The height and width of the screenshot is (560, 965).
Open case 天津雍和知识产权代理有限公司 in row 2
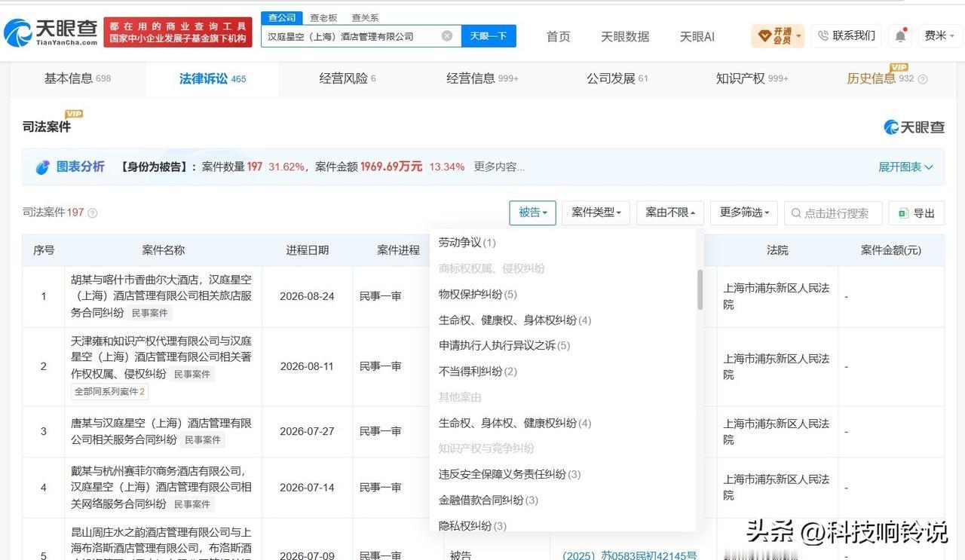pos(161,357)
